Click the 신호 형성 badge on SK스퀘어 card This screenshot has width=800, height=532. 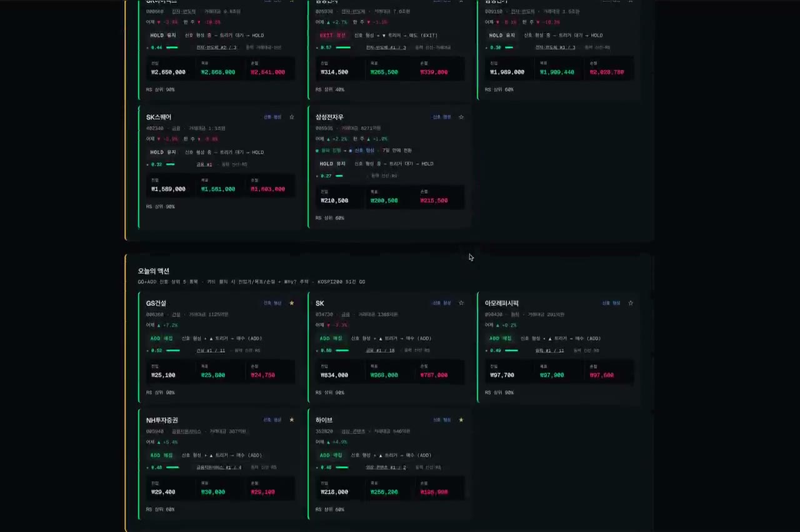coord(272,117)
